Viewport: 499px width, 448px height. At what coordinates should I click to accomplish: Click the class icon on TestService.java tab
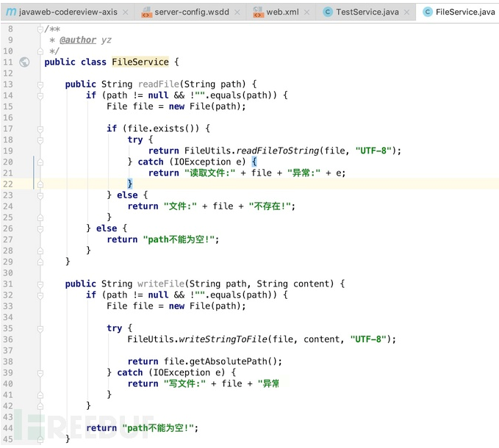[x=328, y=12]
